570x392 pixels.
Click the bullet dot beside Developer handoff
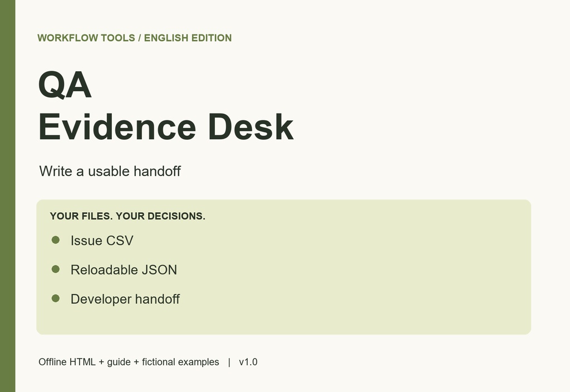[x=56, y=298]
